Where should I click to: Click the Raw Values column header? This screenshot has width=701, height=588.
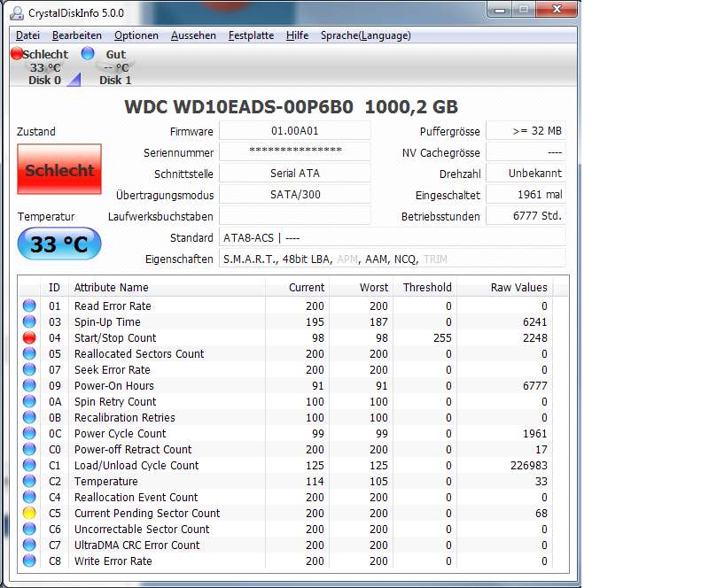pyautogui.click(x=505, y=287)
